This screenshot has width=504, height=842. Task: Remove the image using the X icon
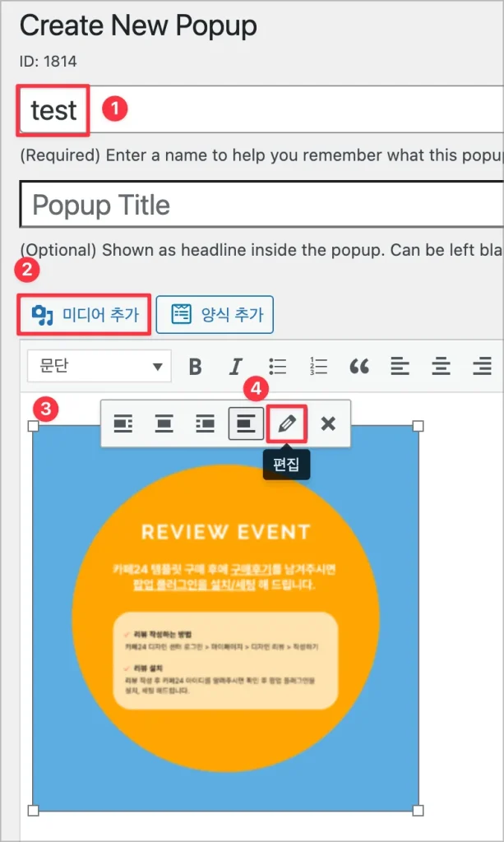click(x=328, y=423)
